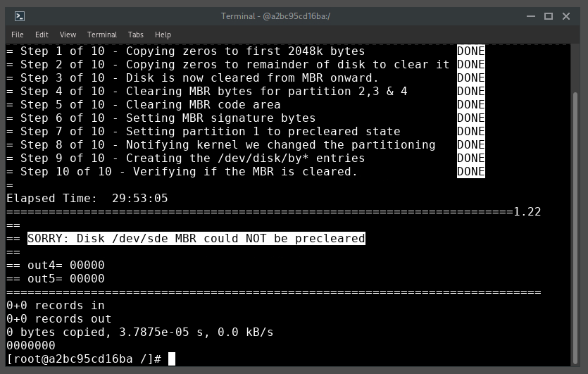Click 'Creating the /dev/disk/by* entries' text
Viewport: 588px width, 374px height.
point(246,158)
